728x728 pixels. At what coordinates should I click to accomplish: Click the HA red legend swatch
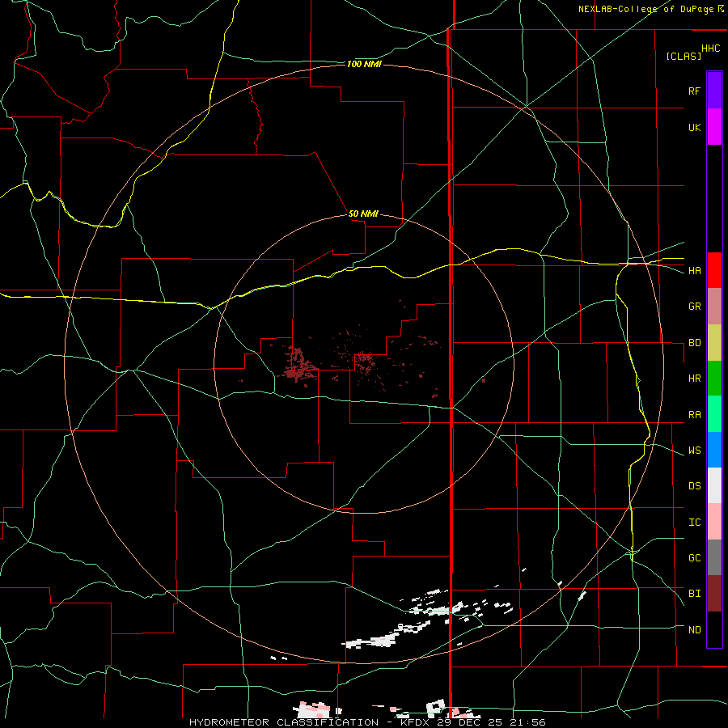tap(714, 270)
